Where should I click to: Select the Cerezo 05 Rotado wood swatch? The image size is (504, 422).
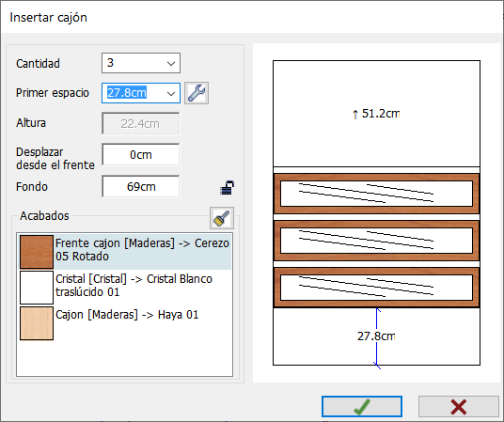37,252
